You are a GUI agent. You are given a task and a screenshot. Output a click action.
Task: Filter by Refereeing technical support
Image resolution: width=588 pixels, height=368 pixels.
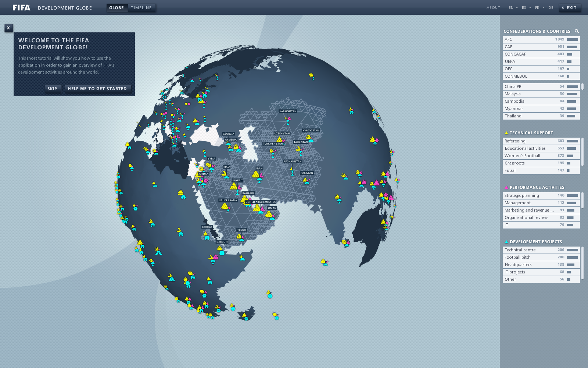541,141
